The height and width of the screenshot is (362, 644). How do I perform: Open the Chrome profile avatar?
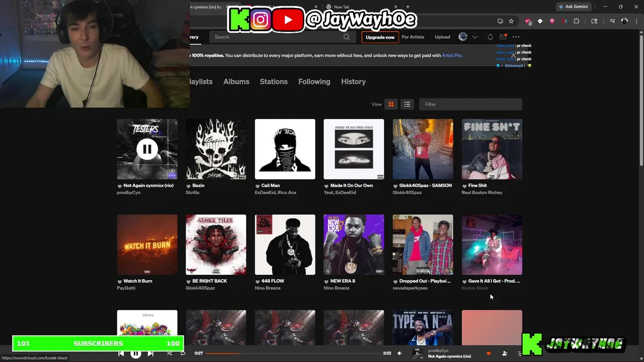[624, 21]
